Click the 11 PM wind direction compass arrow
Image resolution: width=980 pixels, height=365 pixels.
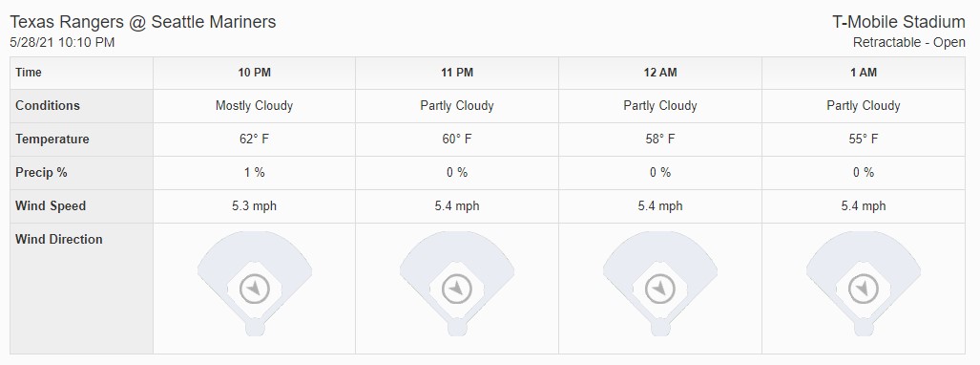(x=457, y=290)
